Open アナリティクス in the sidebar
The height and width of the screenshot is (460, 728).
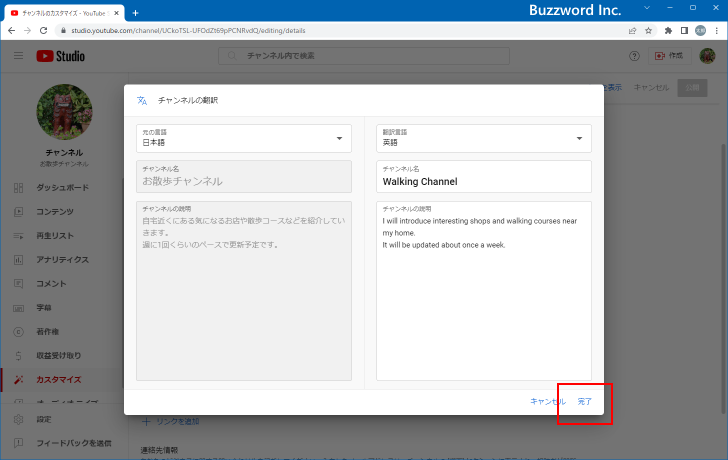(61, 259)
